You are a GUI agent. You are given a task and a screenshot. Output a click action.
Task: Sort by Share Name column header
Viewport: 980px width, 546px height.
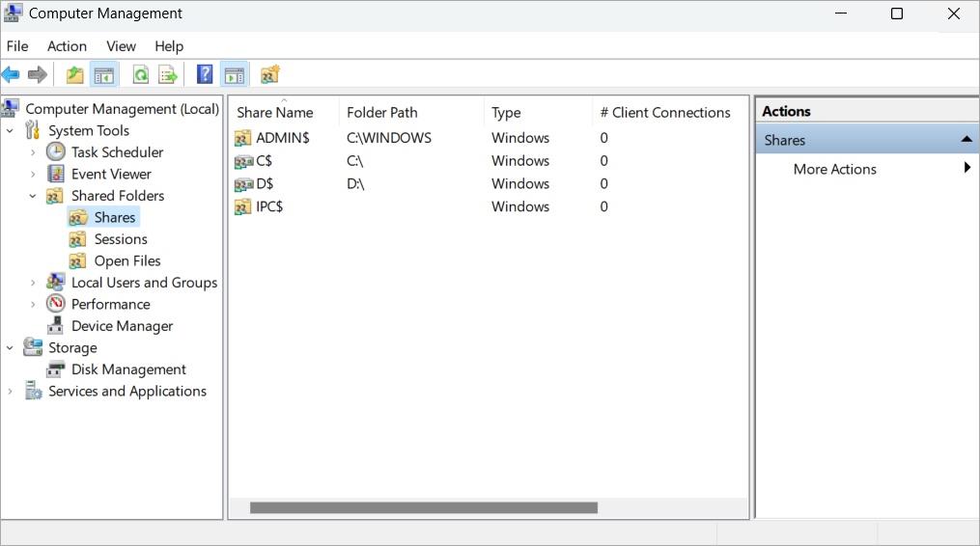pos(285,113)
